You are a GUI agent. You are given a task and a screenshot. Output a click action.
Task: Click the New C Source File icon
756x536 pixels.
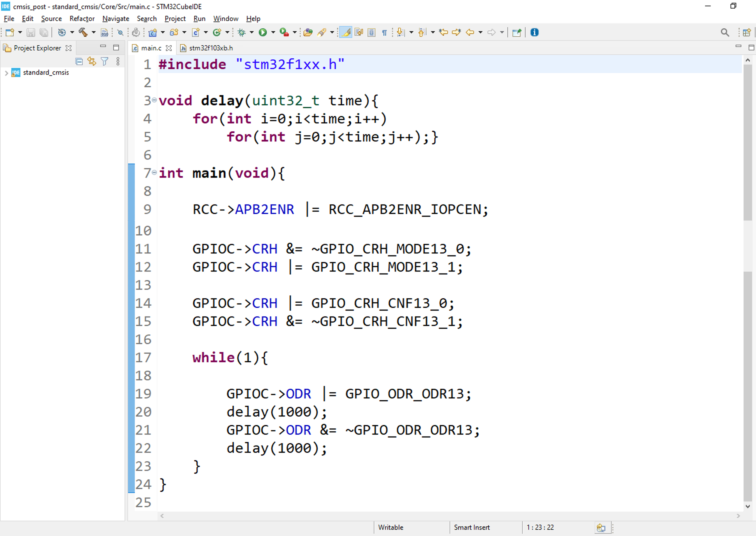pyautogui.click(x=196, y=32)
